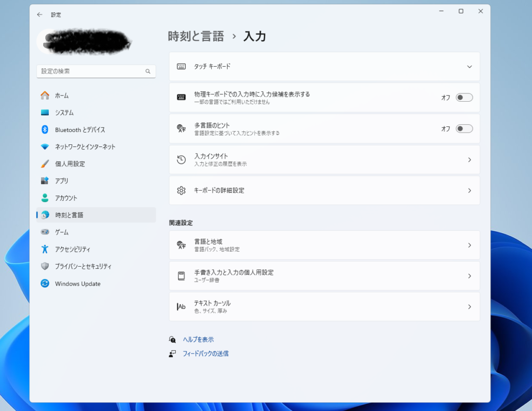Click 言語パック、地域設定 subtitle text

[217, 249]
